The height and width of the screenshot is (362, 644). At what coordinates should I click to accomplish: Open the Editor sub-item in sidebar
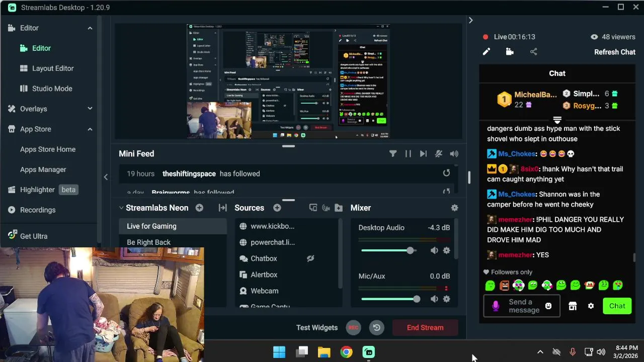point(41,48)
